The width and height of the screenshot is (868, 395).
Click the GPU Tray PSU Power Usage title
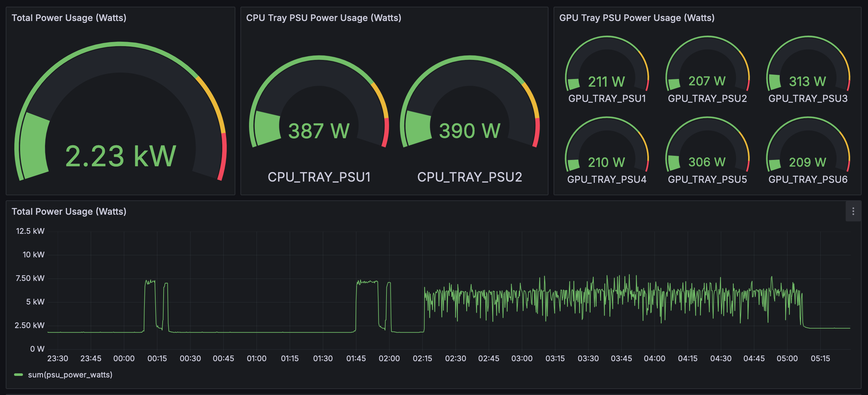coord(636,18)
